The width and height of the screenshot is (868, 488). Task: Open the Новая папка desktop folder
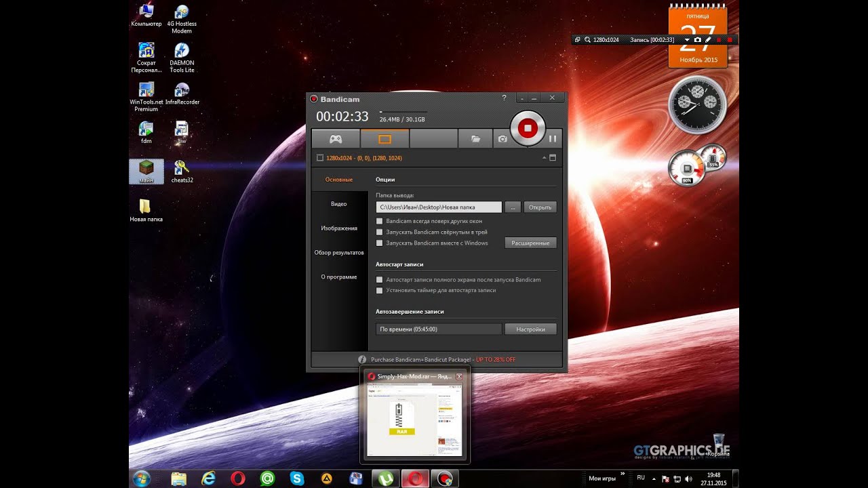pyautogui.click(x=146, y=210)
